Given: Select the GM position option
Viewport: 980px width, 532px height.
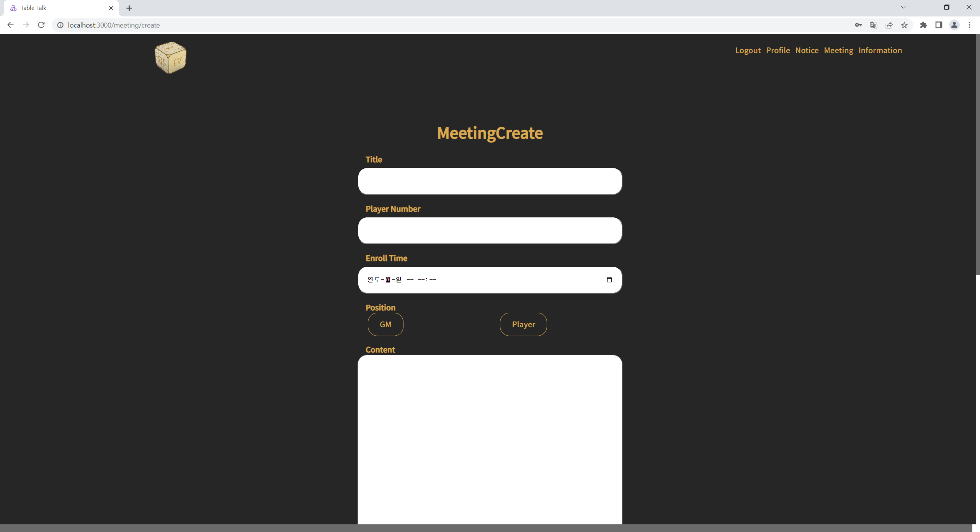Looking at the screenshot, I should coord(385,324).
